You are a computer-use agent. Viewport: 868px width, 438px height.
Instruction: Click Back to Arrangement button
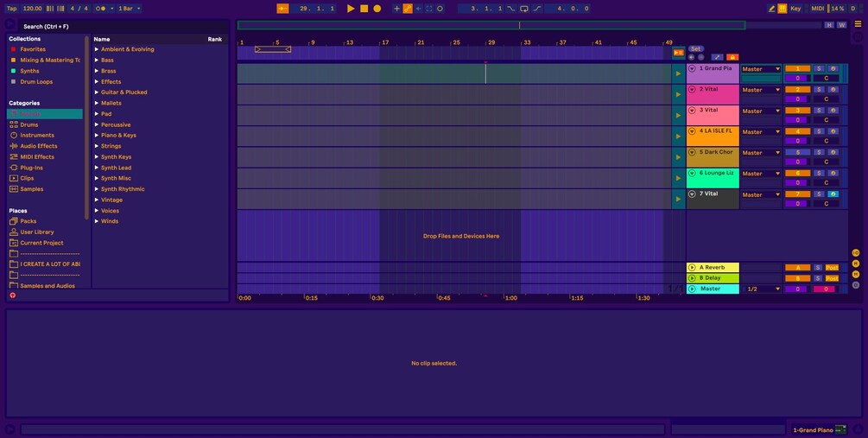click(x=678, y=53)
